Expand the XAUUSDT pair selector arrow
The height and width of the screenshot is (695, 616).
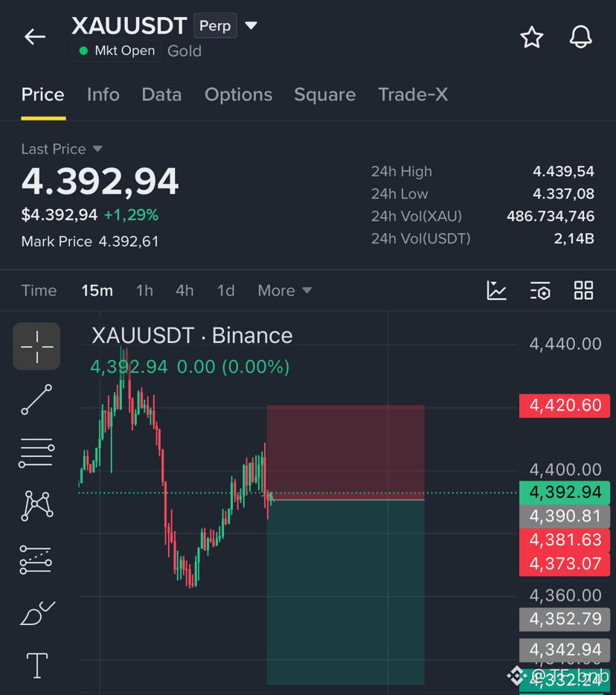coord(251,26)
